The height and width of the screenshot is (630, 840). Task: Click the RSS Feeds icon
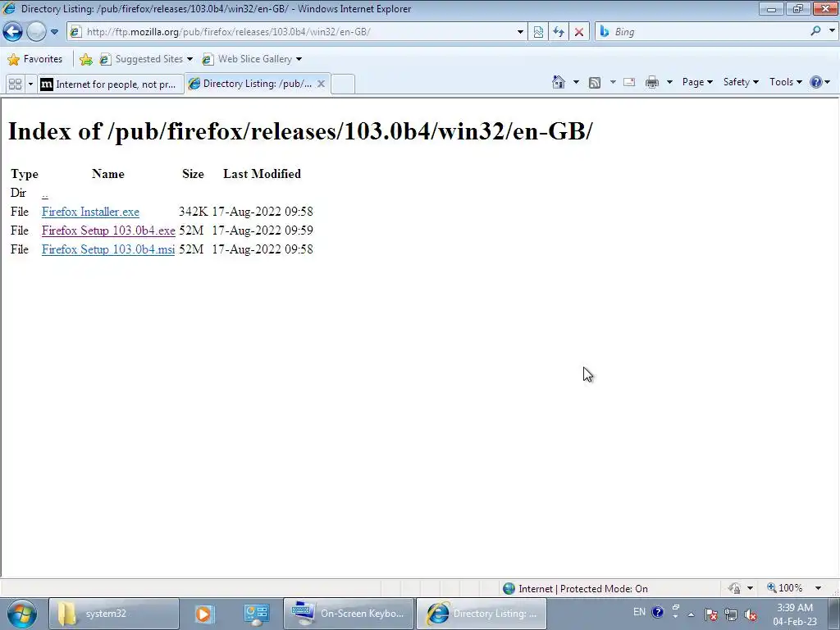point(595,82)
